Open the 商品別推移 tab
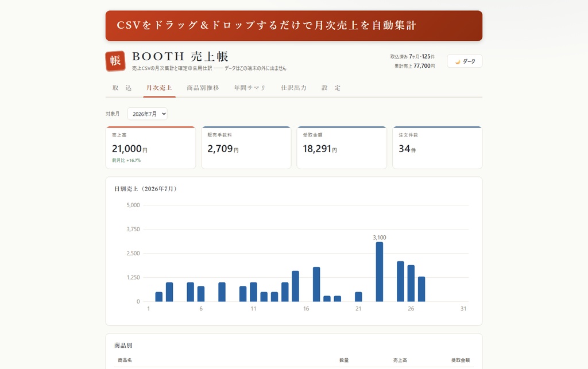588x369 pixels. click(x=203, y=88)
